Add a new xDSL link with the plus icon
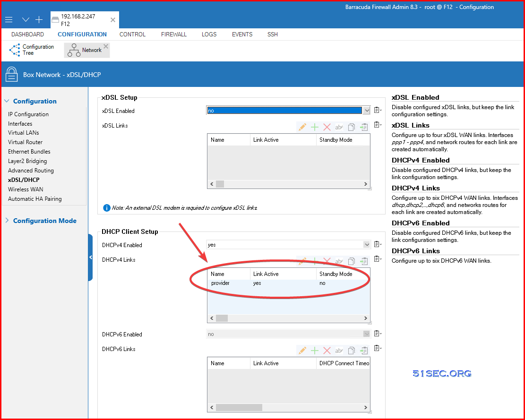Screen dimensions: 525x420 (314, 127)
